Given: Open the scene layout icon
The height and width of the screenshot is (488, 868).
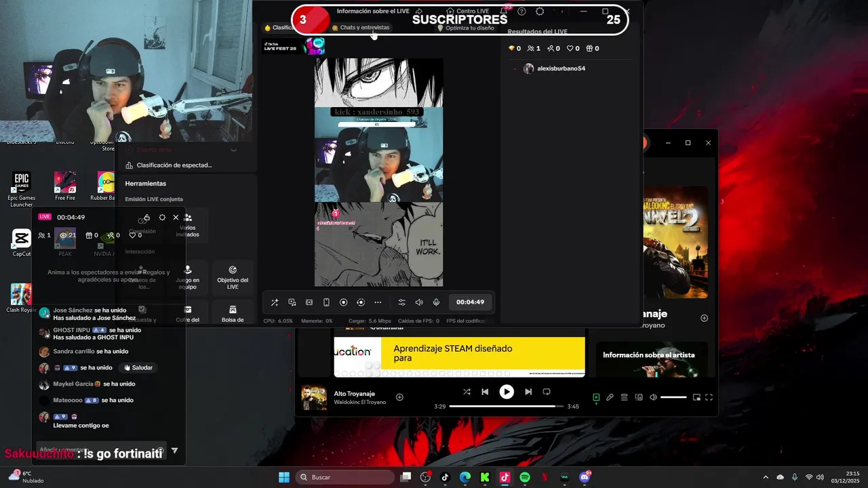Looking at the screenshot, I should pyautogui.click(x=309, y=302).
